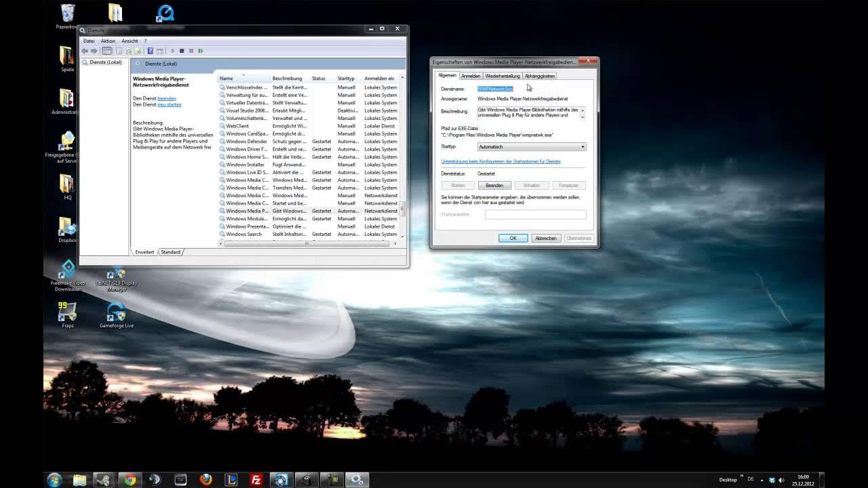Viewport: 868px width, 488px height.
Task: Open League of Legends taskbar icon
Action: [x=231, y=480]
